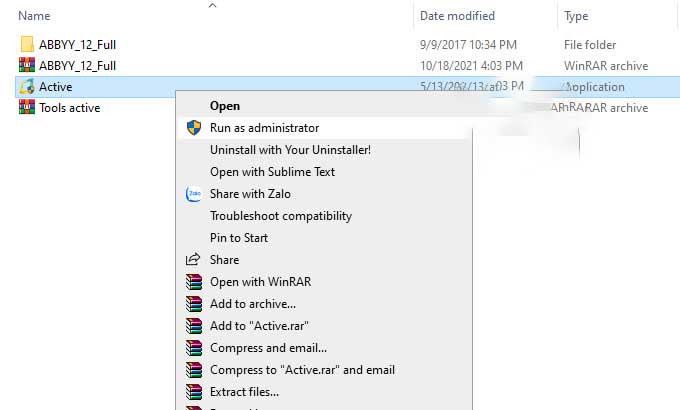Select Troubleshoot compatibility
The height and width of the screenshot is (410, 680).
tap(281, 216)
